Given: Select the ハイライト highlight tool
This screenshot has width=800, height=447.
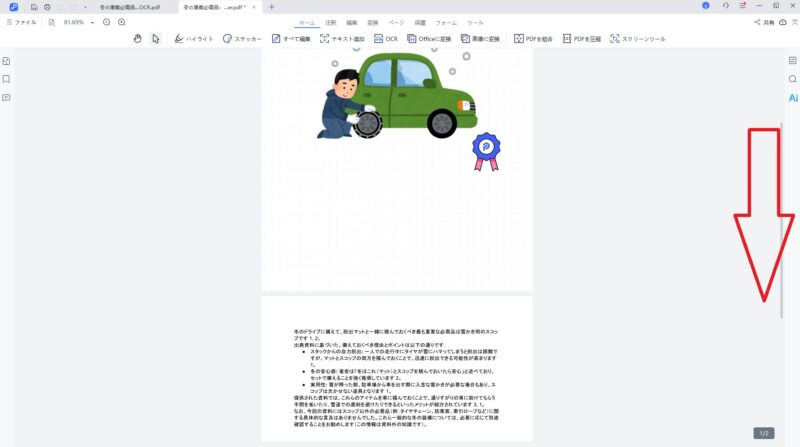Looking at the screenshot, I should 185,39.
